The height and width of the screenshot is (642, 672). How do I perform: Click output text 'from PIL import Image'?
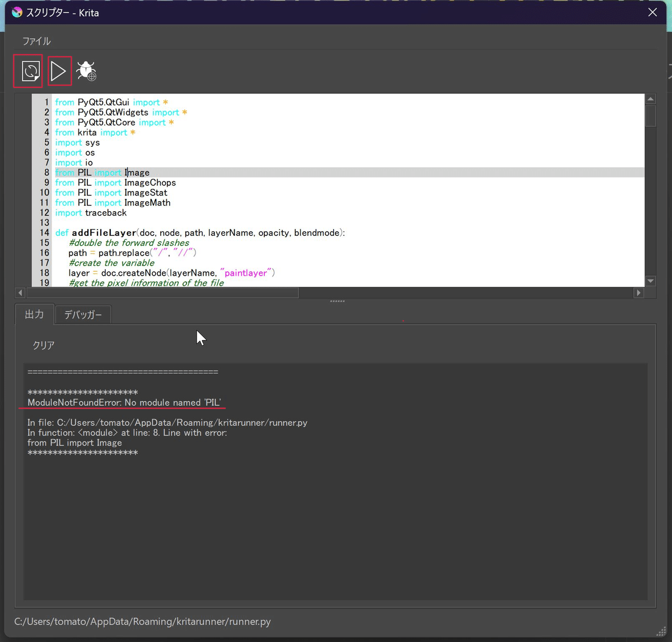[74, 443]
